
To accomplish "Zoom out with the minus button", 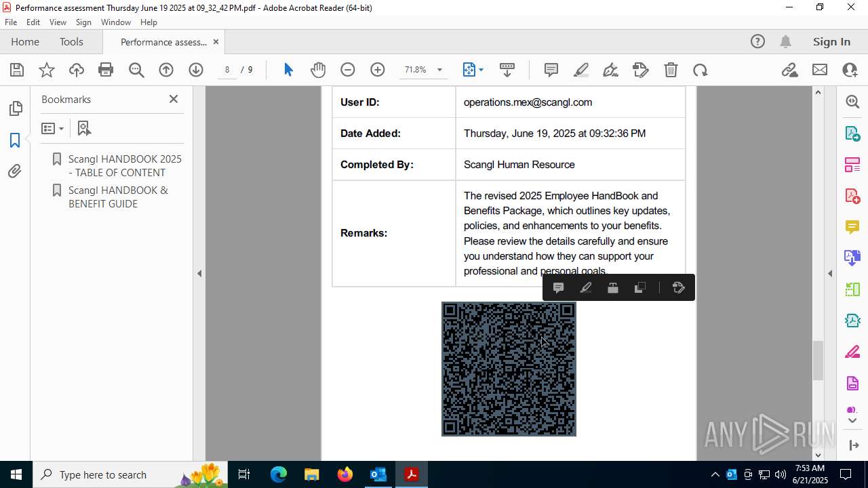I will tap(348, 70).
